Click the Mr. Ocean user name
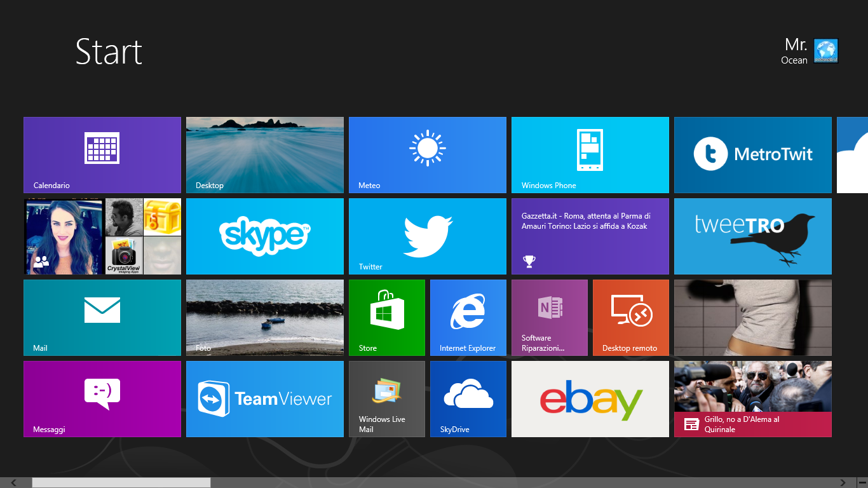The width and height of the screenshot is (868, 488). click(x=794, y=51)
